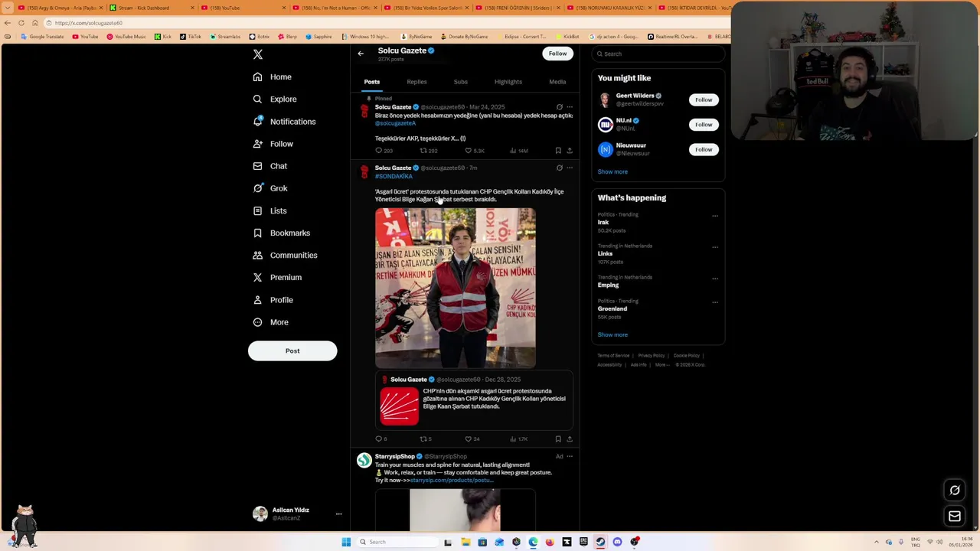Open more options on #SONDAKİKA post
980x551 pixels.
(569, 168)
